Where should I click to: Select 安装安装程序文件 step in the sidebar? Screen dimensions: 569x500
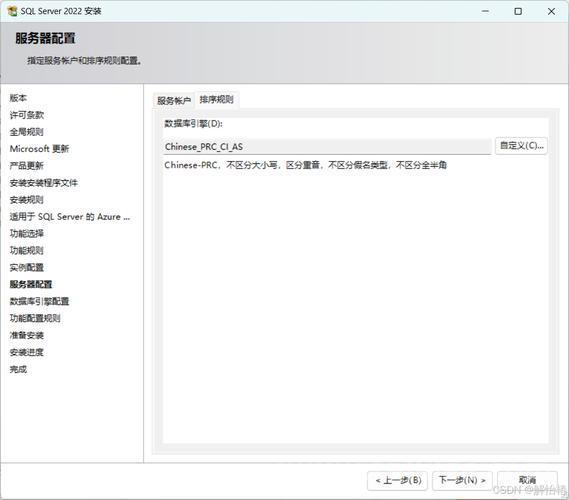click(x=44, y=183)
